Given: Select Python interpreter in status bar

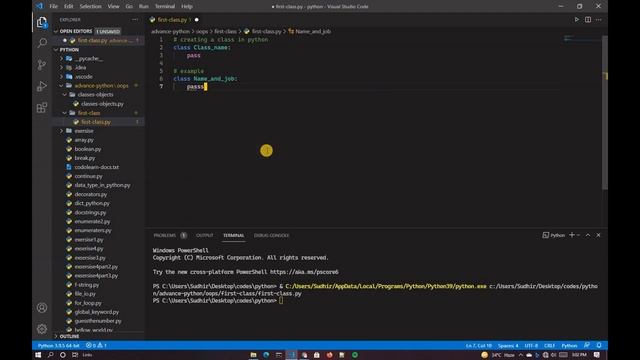Looking at the screenshot, I should pyautogui.click(x=58, y=345).
